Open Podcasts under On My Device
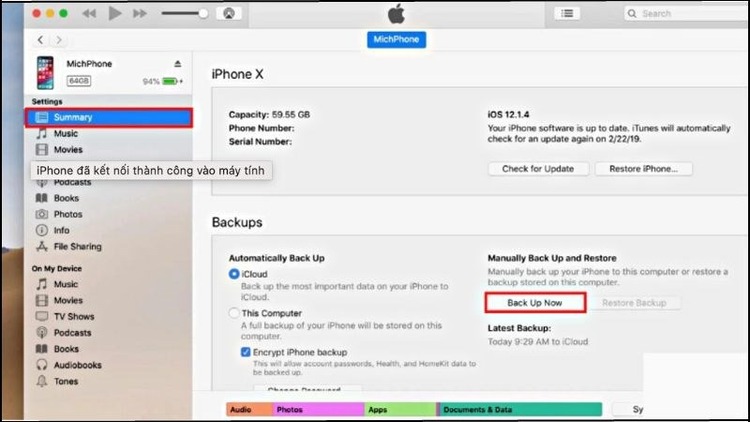Screen dimensions: 750x422 [x=72, y=333]
